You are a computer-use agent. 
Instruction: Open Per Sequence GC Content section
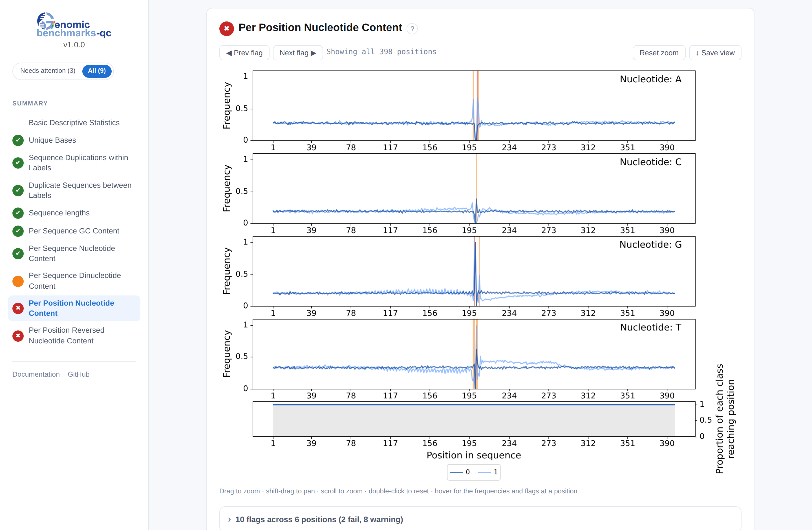[74, 231]
